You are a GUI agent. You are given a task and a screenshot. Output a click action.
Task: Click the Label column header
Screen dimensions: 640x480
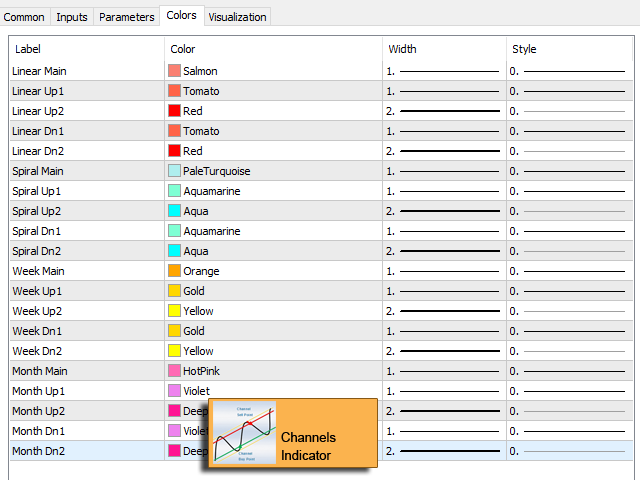click(x=28, y=49)
